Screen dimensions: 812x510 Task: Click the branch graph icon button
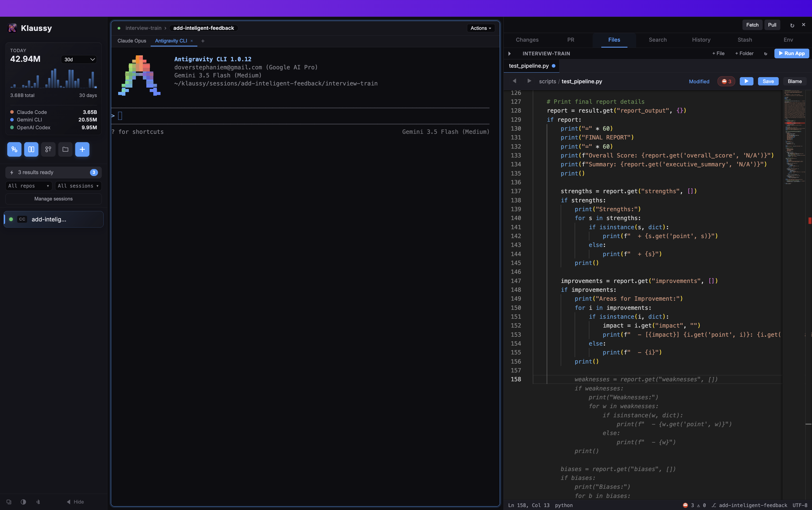pos(48,149)
